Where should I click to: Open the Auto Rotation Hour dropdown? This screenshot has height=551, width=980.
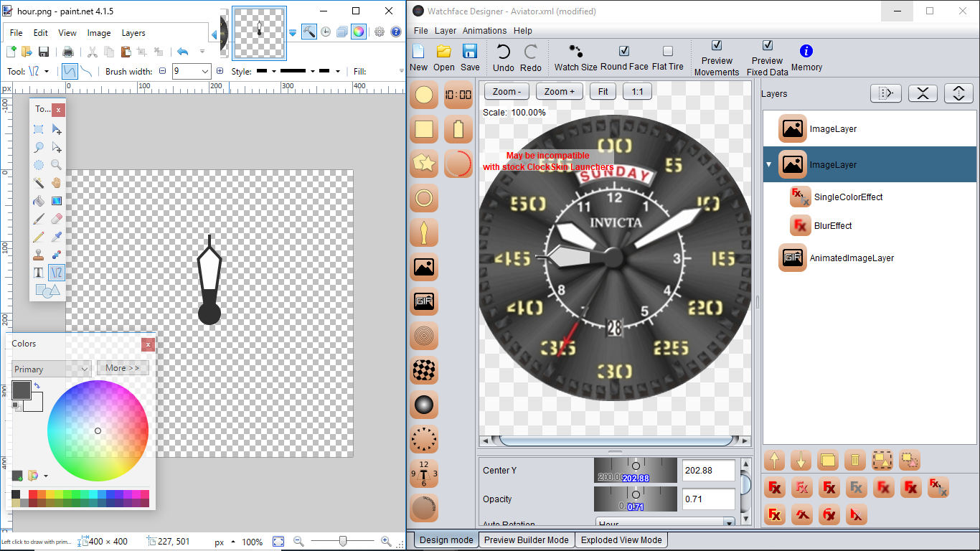click(666, 524)
